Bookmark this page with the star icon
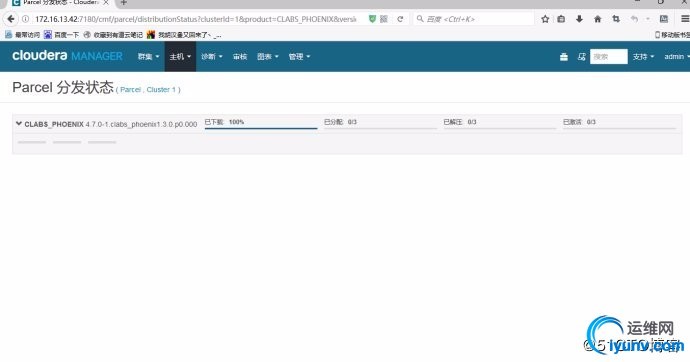690x362 pixels. (x=545, y=19)
